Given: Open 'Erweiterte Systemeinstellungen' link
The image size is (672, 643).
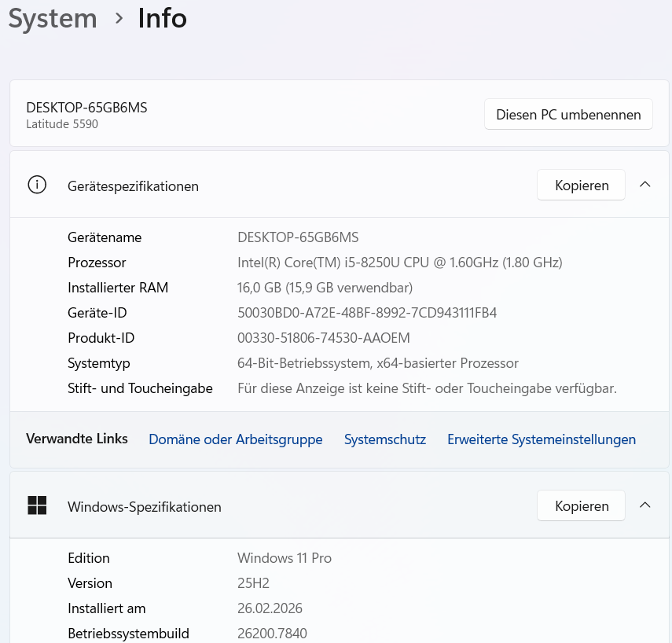Looking at the screenshot, I should click(x=542, y=439).
